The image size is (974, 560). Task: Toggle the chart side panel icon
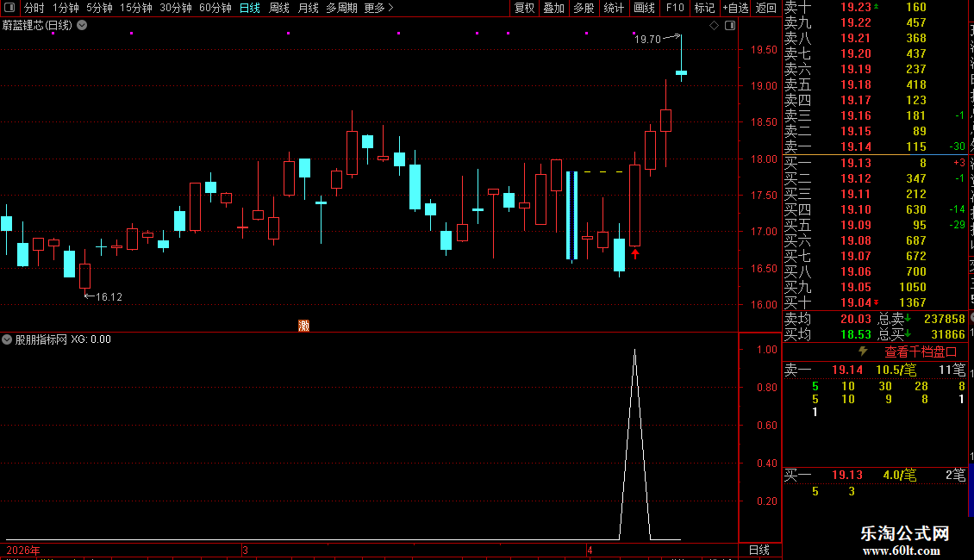(730, 26)
